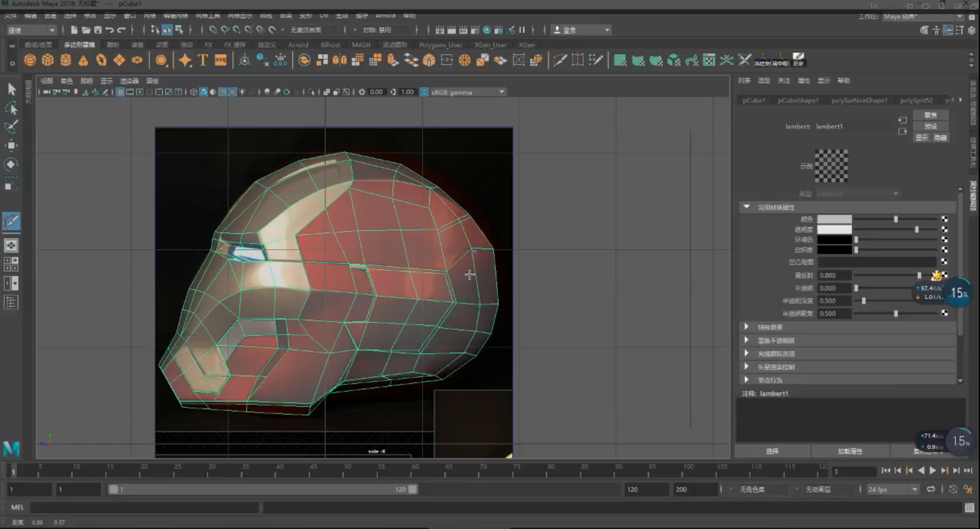Toggle loop playback button
This screenshot has width=980, height=529.
[x=931, y=489]
